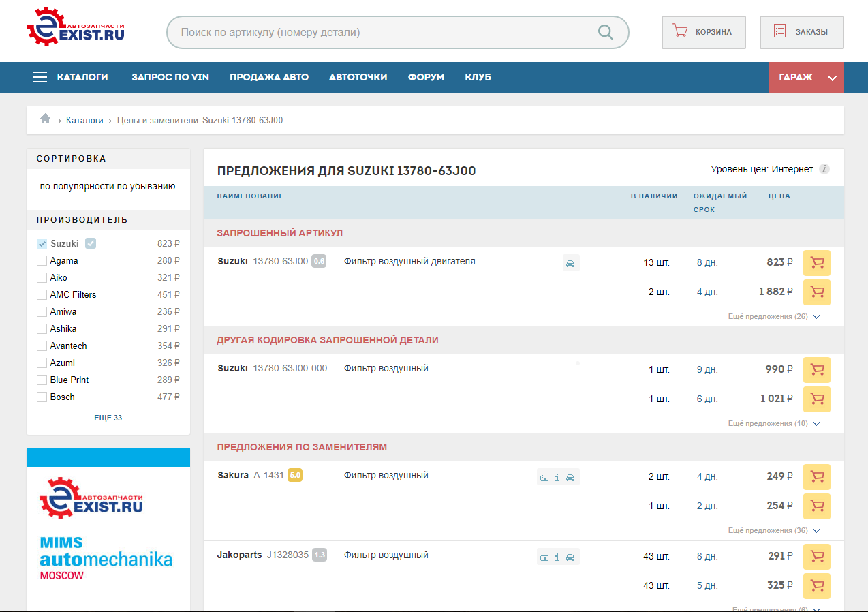Viewport: 868px width, 612px height.
Task: Open the hamburger Каталоги menu icon
Action: 40,77
